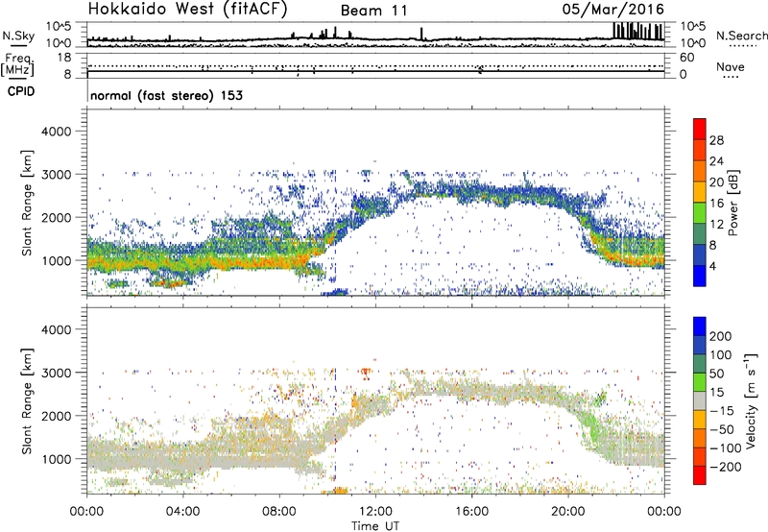
Task: Click the '200' Velocity colorbar label
Action: coord(721,336)
